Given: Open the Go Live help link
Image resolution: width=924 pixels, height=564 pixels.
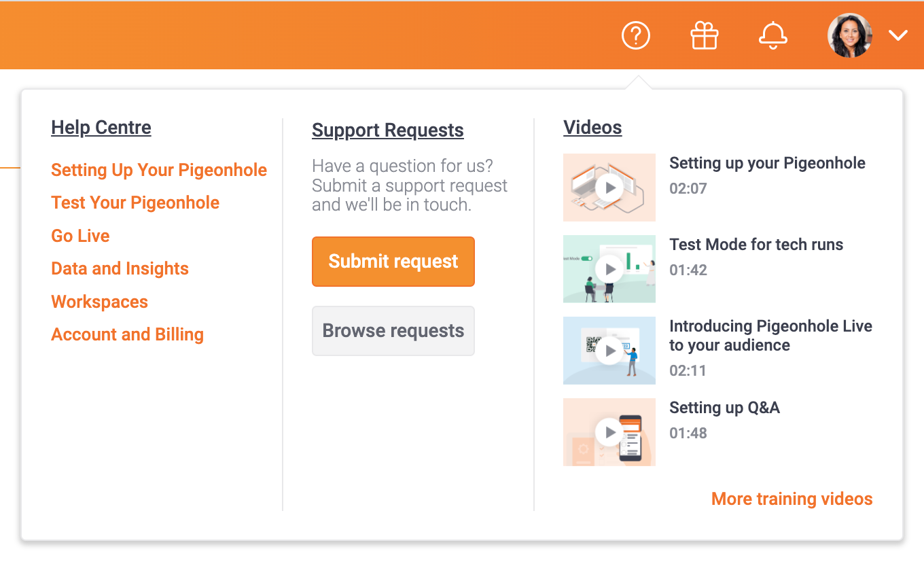Looking at the screenshot, I should coord(80,236).
